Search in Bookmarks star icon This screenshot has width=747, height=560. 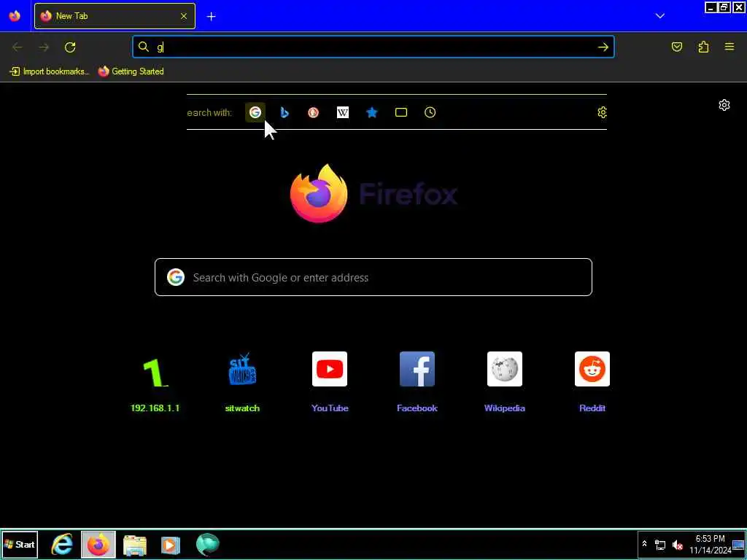pos(371,112)
